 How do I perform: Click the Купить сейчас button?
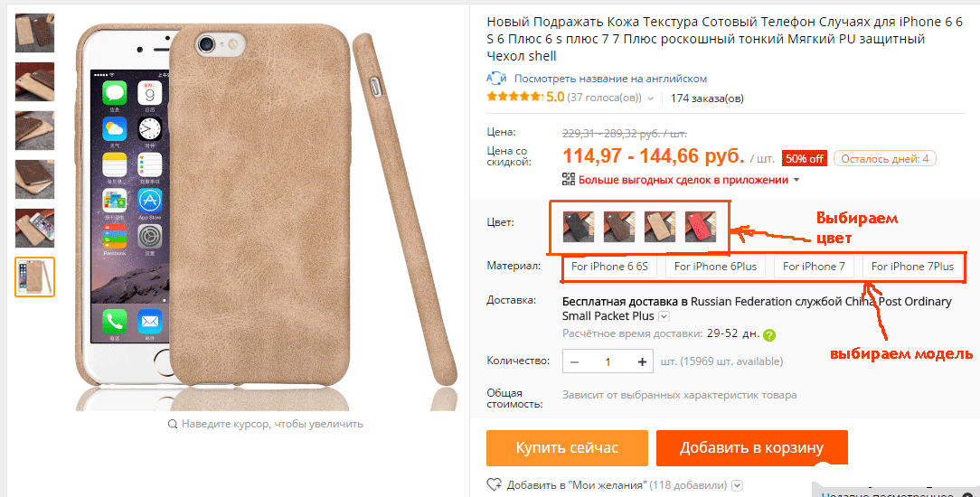[567, 447]
